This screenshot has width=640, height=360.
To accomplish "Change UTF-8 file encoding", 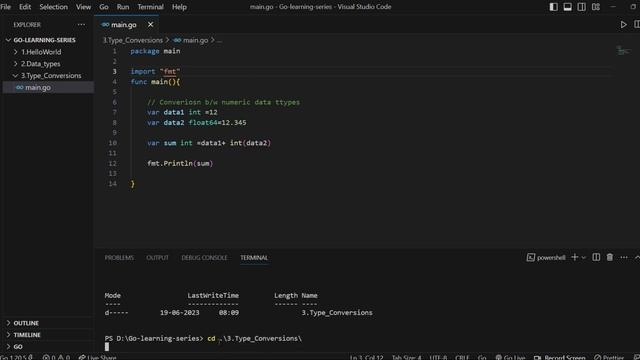I will (x=438, y=357).
